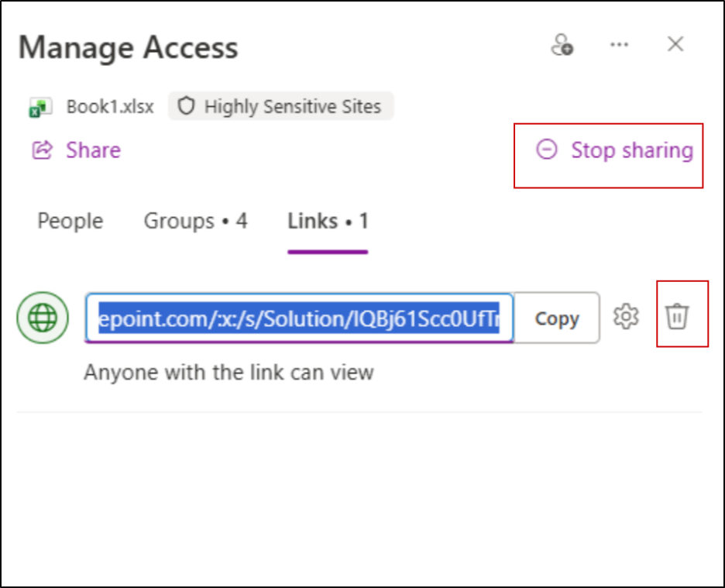
Task: Click the "Anyone with the link can view" text
Action: [228, 373]
